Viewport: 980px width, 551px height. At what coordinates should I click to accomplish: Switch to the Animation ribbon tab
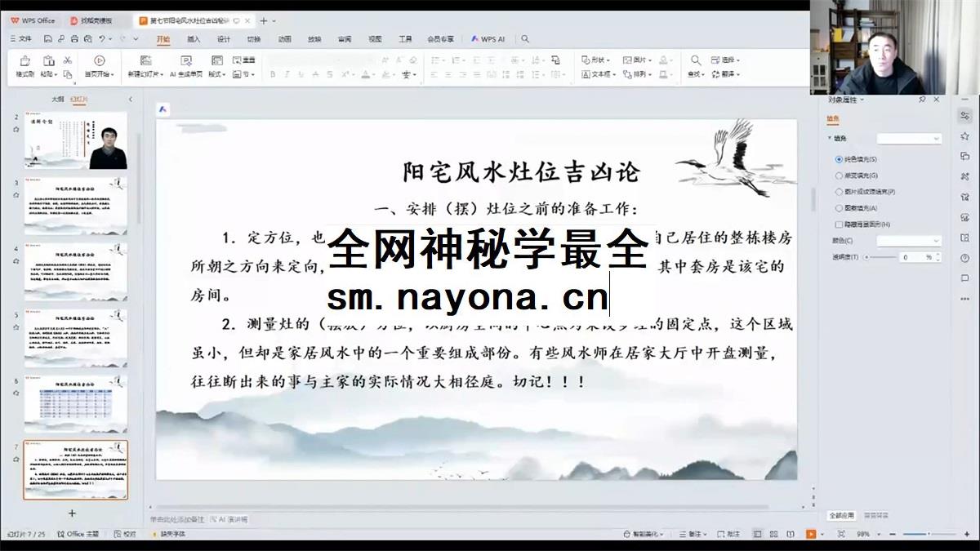point(284,38)
